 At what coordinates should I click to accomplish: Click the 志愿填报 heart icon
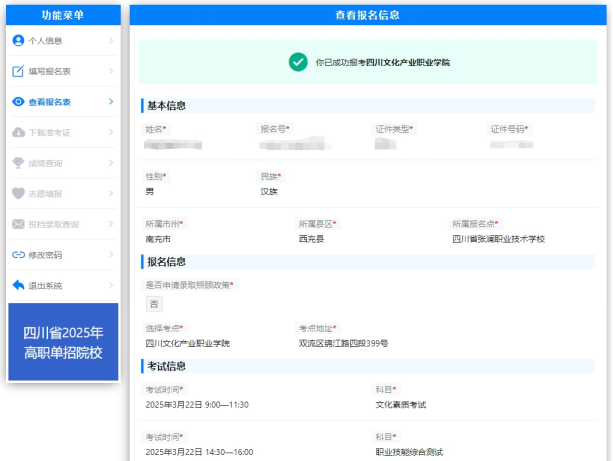point(18,193)
